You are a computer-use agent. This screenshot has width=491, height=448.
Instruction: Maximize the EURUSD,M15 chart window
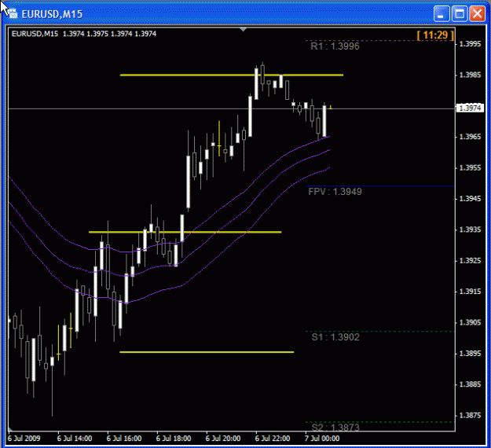pos(460,14)
